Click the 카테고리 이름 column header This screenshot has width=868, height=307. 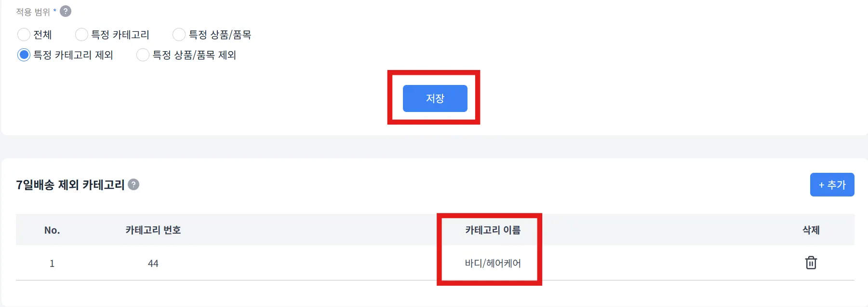pos(493,230)
